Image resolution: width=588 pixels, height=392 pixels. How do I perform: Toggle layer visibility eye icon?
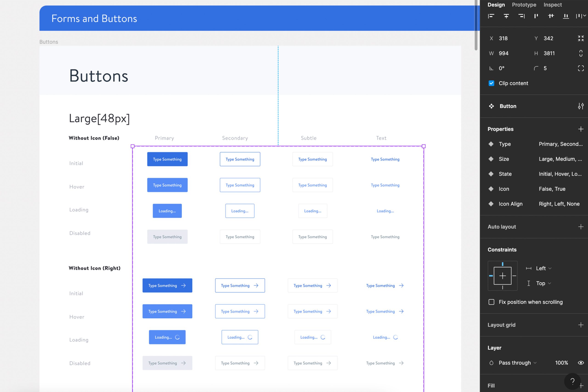(x=580, y=363)
